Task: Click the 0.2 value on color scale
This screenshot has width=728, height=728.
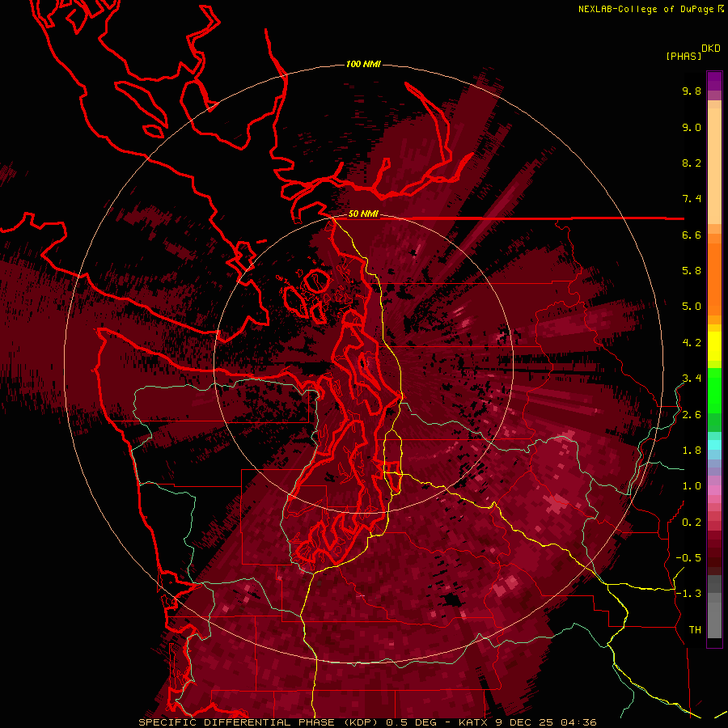Action: click(692, 523)
